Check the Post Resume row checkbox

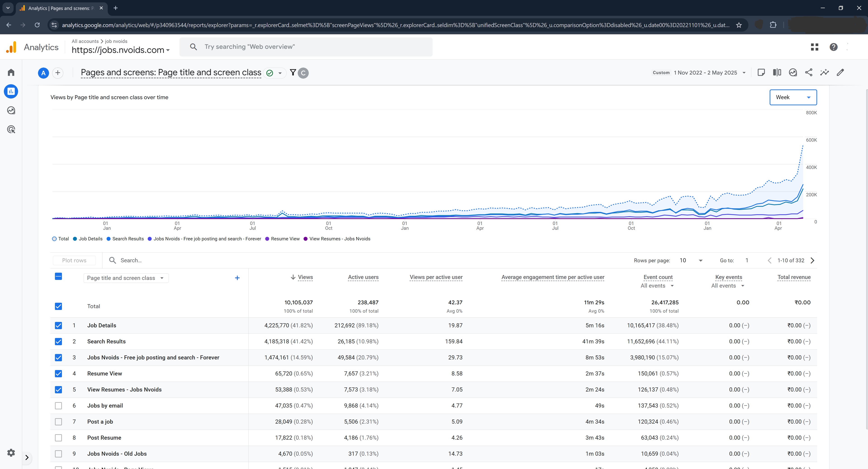click(x=58, y=438)
